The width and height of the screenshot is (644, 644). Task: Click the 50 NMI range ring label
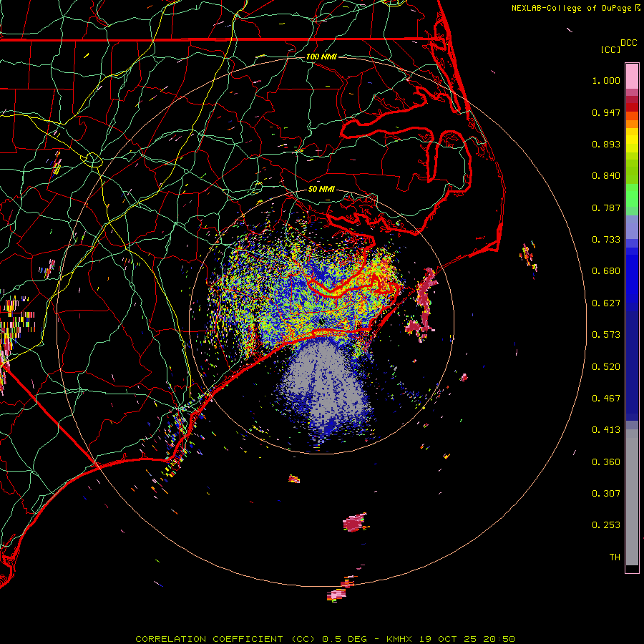[x=321, y=190]
